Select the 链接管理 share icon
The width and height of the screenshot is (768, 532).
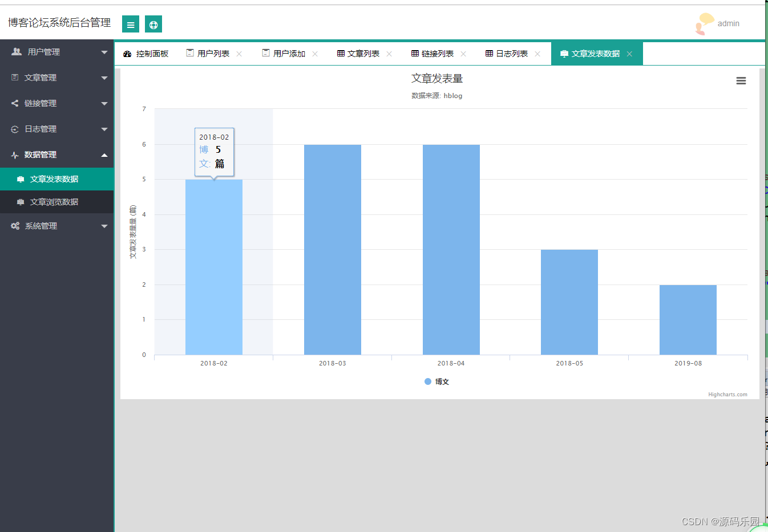click(14, 103)
